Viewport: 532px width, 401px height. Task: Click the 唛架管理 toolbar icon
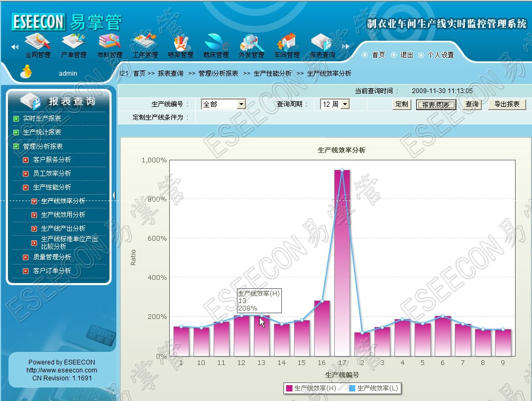coord(180,42)
